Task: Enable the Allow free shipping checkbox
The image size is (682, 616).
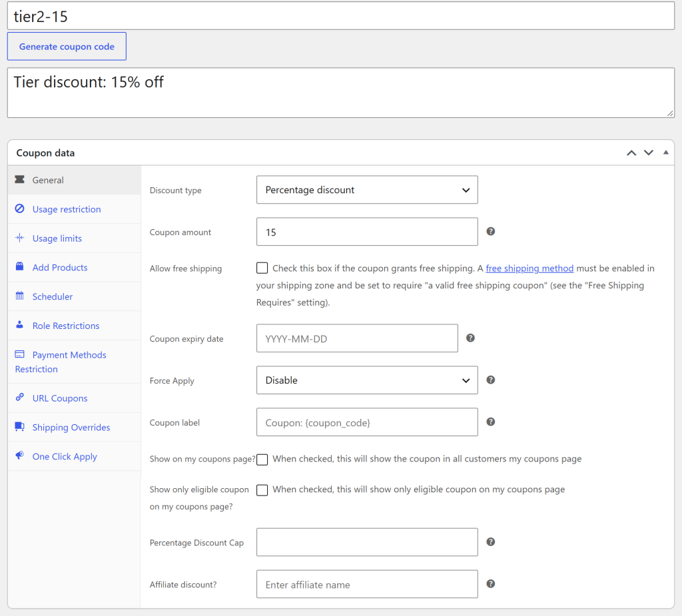Action: pos(262,268)
